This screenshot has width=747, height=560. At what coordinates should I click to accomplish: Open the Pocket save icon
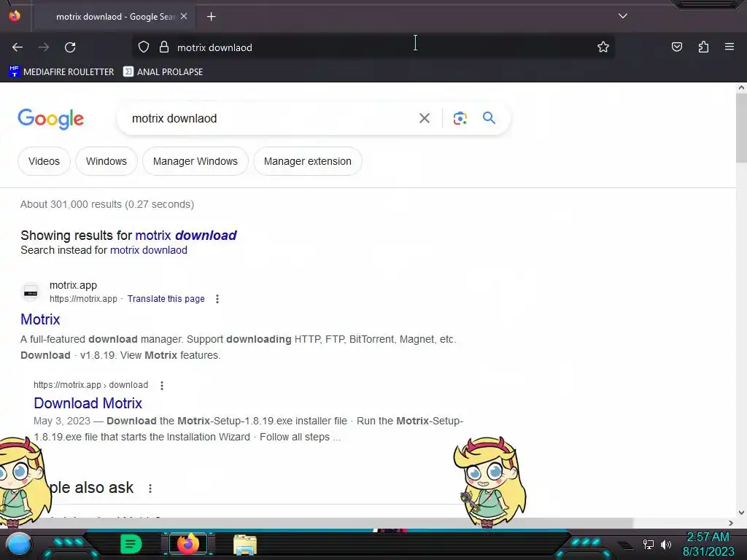676,47
